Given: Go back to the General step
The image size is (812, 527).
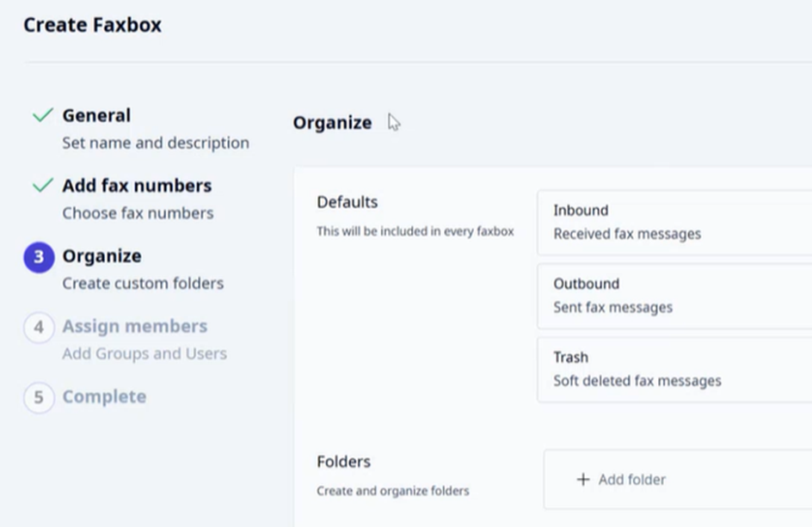Looking at the screenshot, I should [96, 115].
